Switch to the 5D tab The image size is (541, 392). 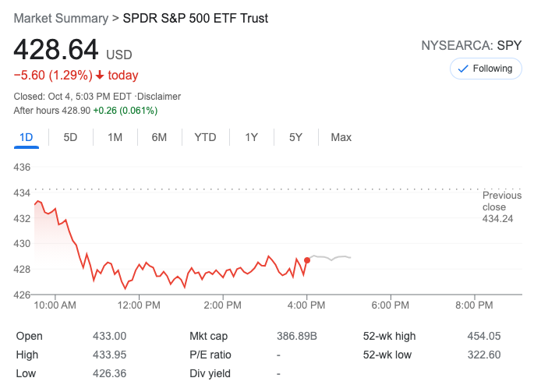point(70,138)
